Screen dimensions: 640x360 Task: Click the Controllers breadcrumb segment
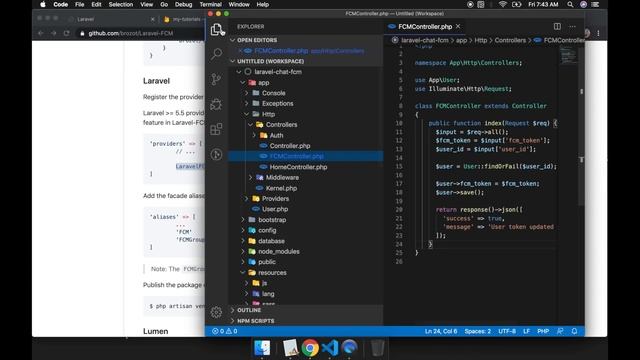510,40
